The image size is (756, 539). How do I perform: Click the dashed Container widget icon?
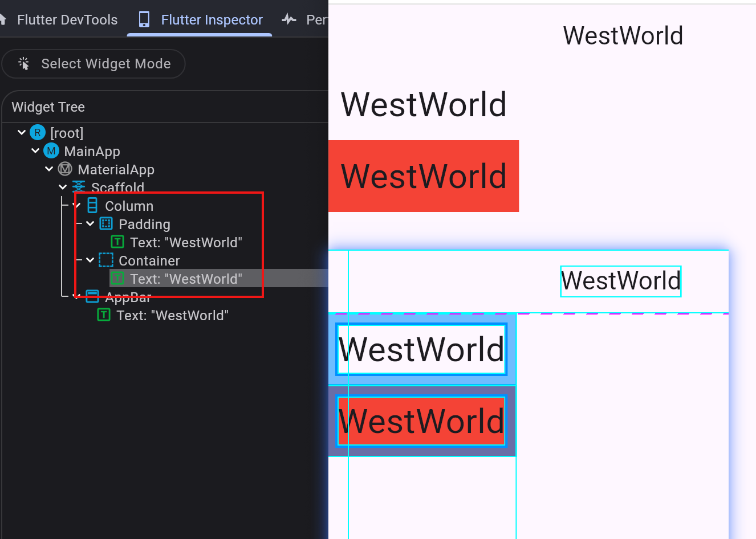[x=106, y=260]
